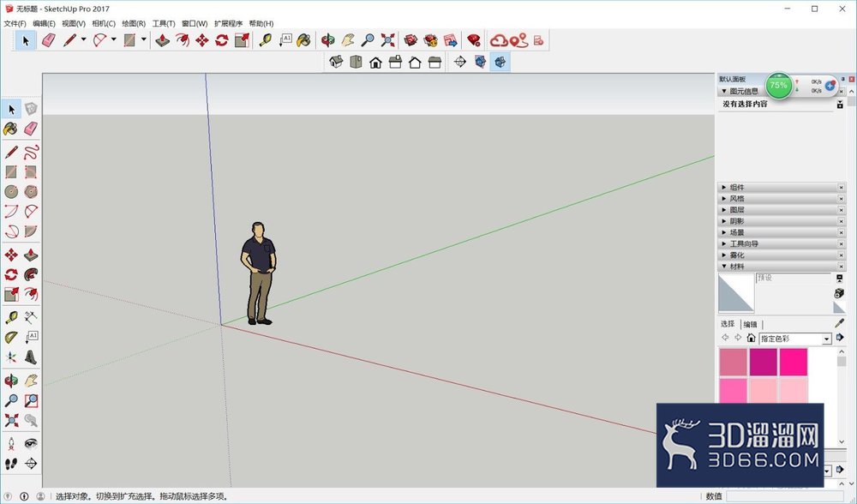857x504 pixels.
Task: Select the Follow Me tool in left toolbar
Action: [x=31, y=274]
